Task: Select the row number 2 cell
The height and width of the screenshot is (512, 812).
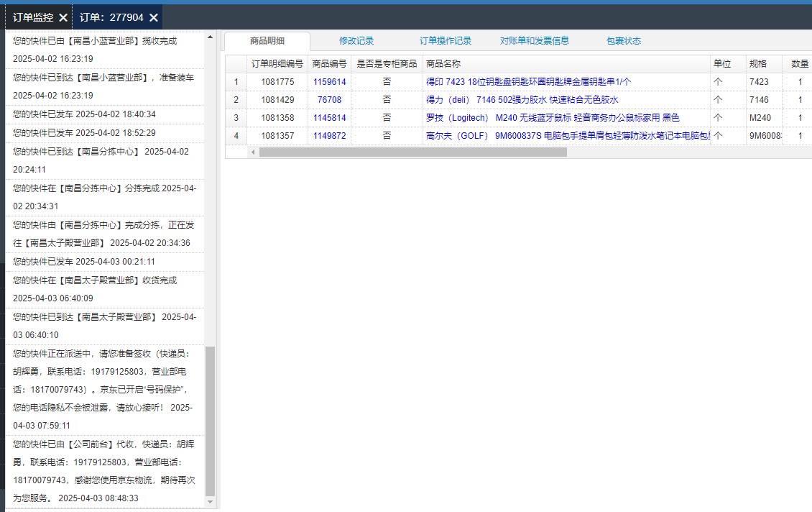Action: [x=236, y=100]
